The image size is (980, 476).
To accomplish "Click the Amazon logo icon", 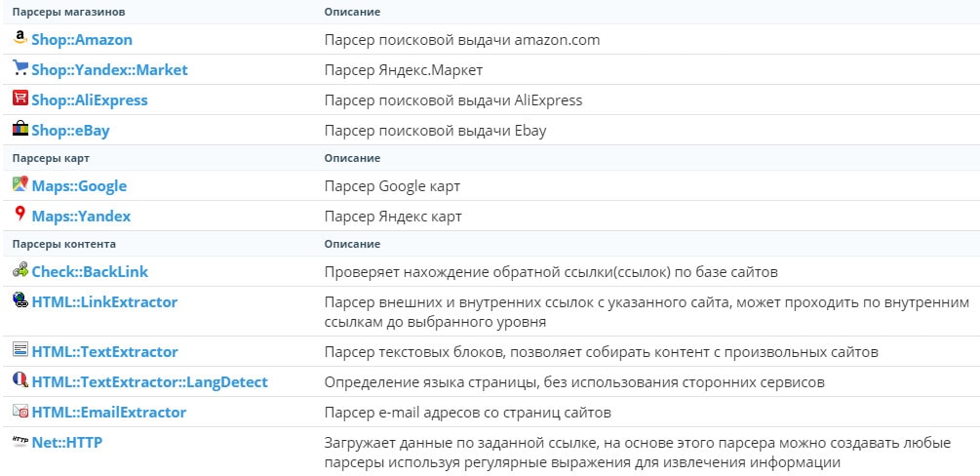I will [x=20, y=37].
